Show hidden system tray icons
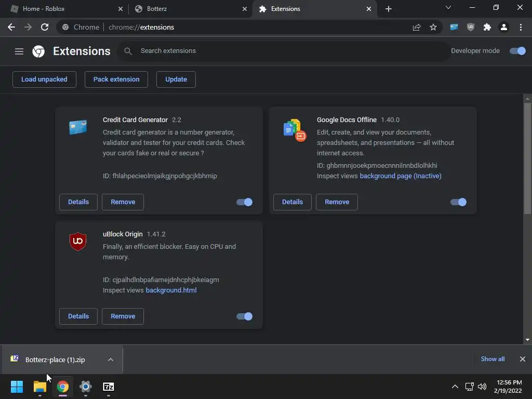This screenshot has width=532, height=399. (455, 387)
